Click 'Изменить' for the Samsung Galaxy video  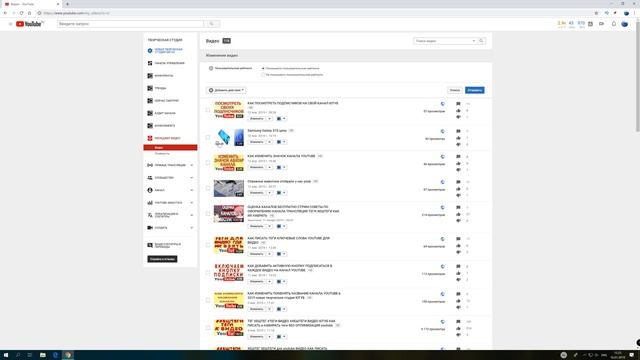[x=257, y=142]
